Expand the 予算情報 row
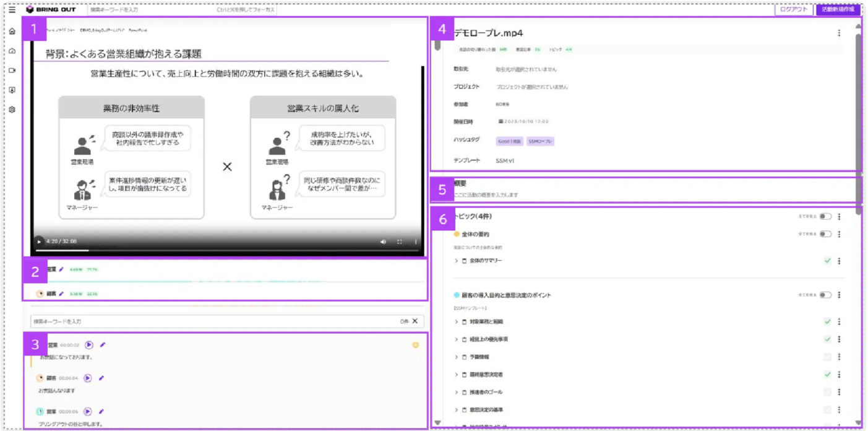 pos(457,357)
